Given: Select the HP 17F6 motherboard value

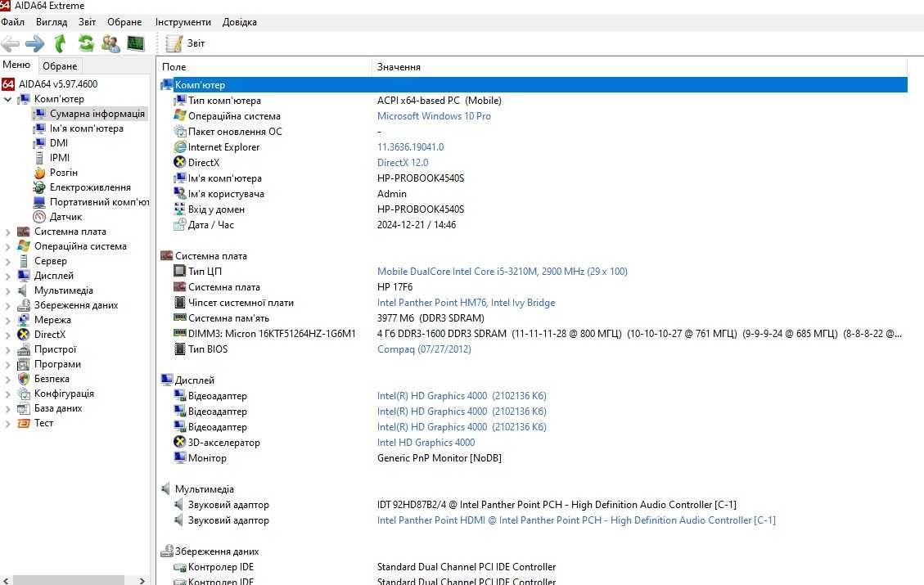Looking at the screenshot, I should pyautogui.click(x=394, y=287).
